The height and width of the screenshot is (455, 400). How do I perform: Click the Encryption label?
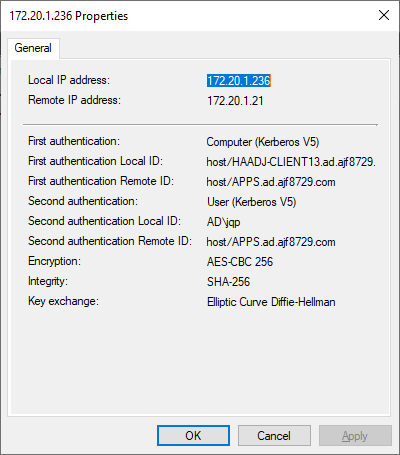point(54,261)
